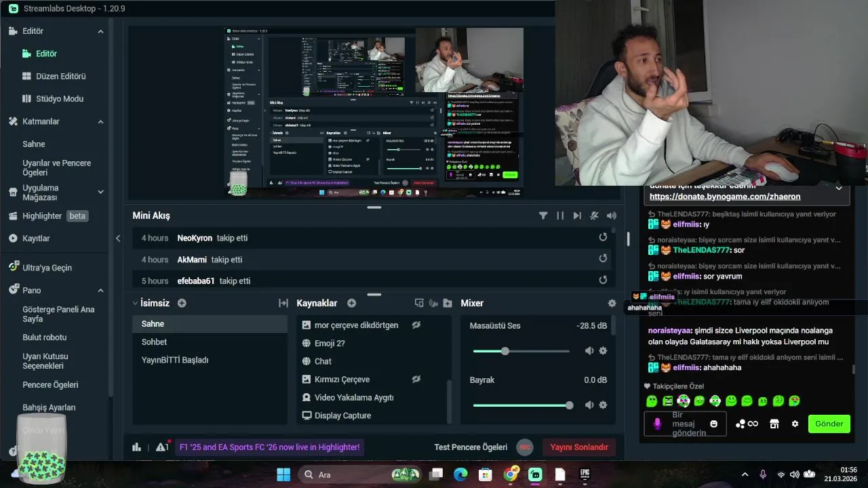Collapse the pinned donate message chevron
The height and width of the screenshot is (488, 868).
click(839, 188)
